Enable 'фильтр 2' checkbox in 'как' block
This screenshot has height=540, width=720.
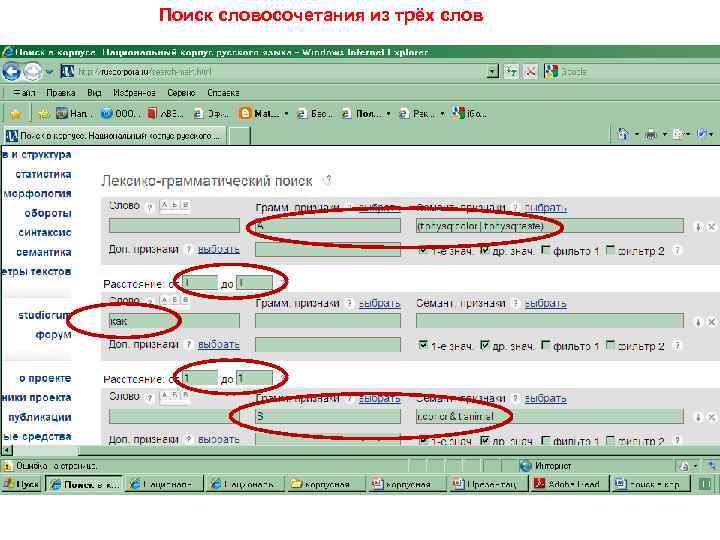coord(610,345)
